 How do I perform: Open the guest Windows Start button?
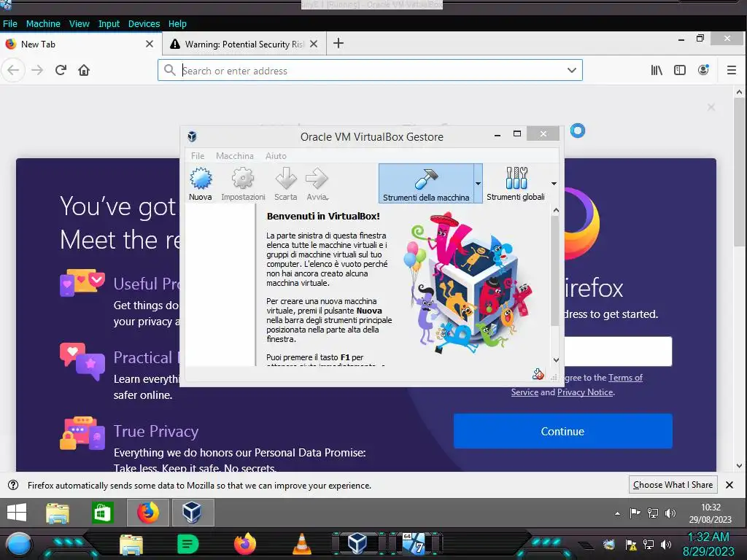(x=18, y=513)
